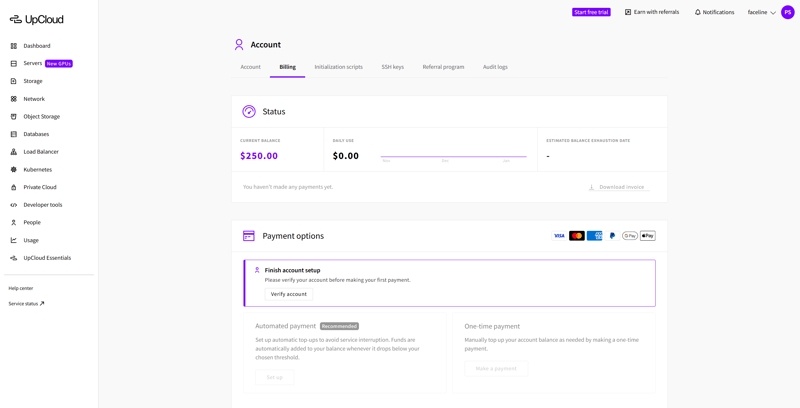Click the PS user avatar
The image size is (800, 408).
tap(788, 12)
